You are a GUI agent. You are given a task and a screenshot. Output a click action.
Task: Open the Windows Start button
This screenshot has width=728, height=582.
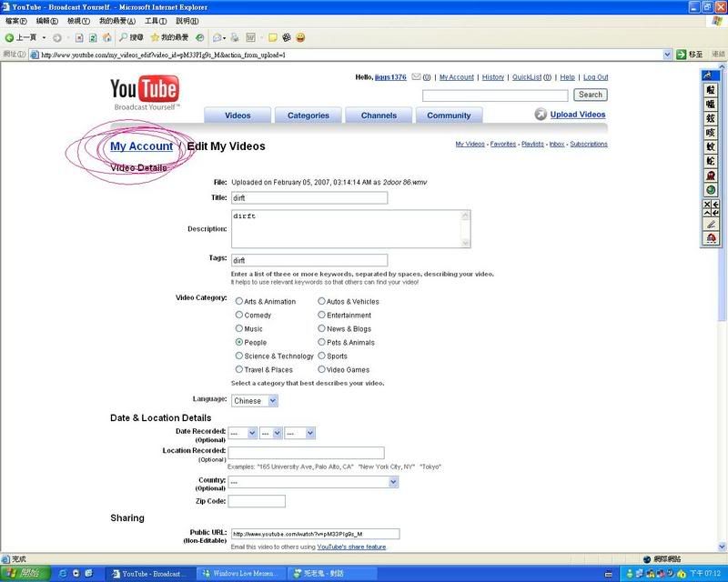pos(25,573)
